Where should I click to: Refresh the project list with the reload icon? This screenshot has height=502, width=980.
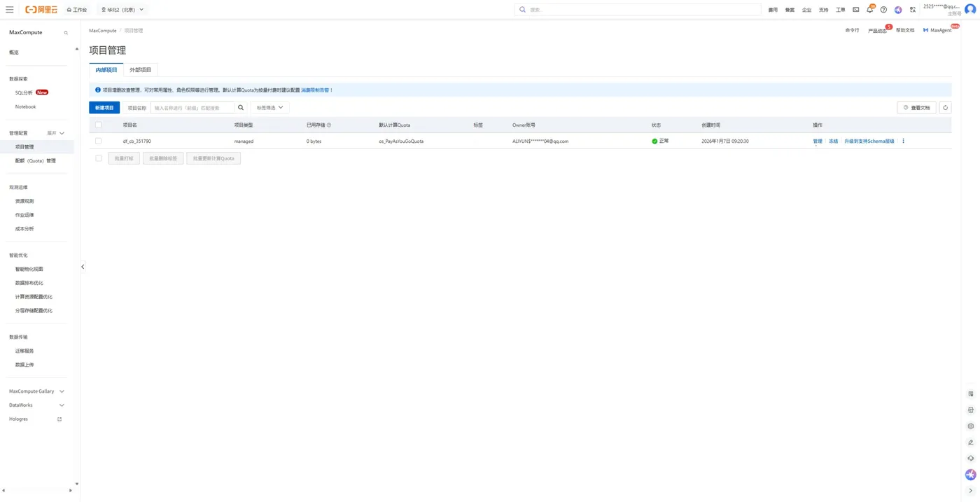(946, 107)
